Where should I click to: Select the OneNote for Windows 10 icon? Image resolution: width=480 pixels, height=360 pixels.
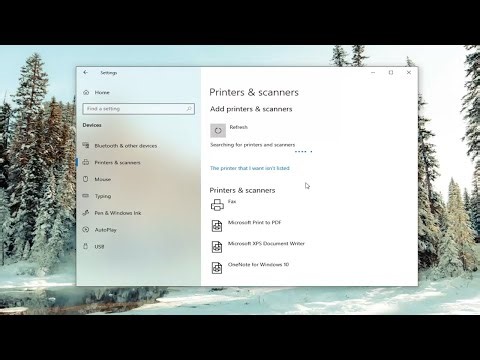pos(217,268)
